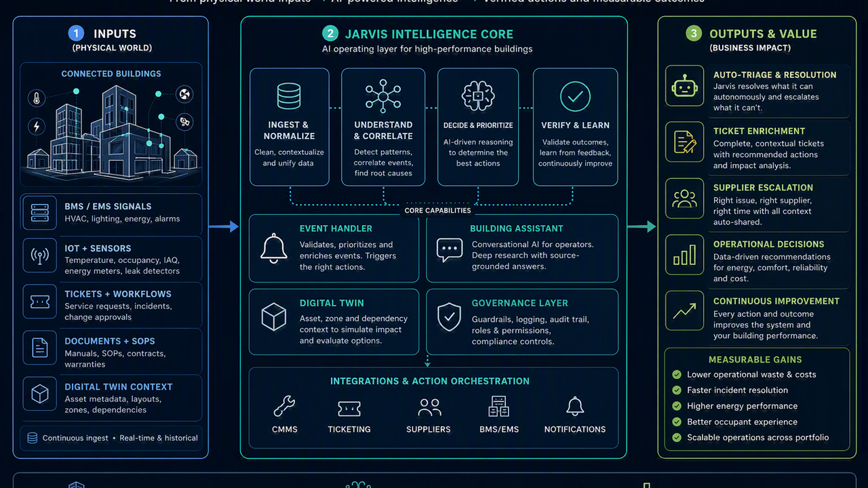Click the CMMS label
The height and width of the screenshot is (488, 868).
point(285,429)
